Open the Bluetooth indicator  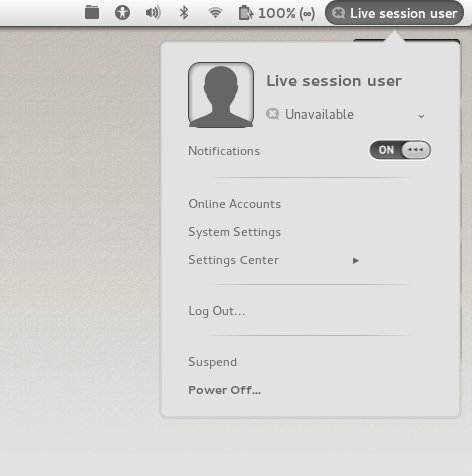click(184, 13)
